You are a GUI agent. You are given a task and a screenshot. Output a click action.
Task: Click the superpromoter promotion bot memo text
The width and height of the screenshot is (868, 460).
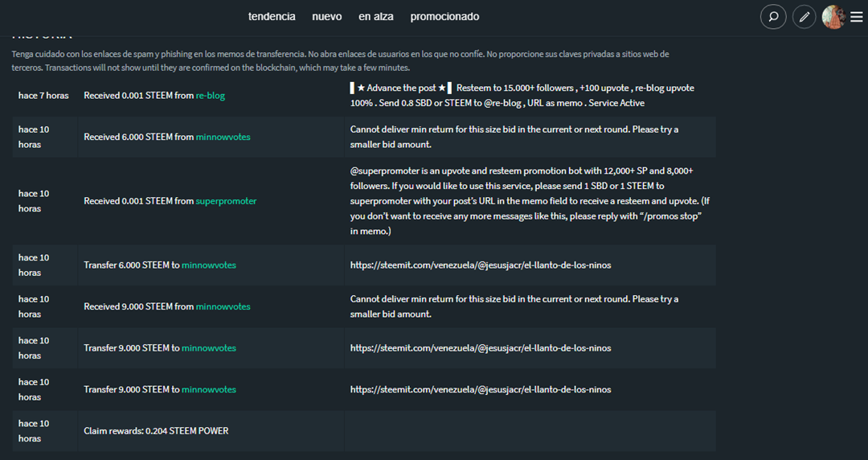522,201
